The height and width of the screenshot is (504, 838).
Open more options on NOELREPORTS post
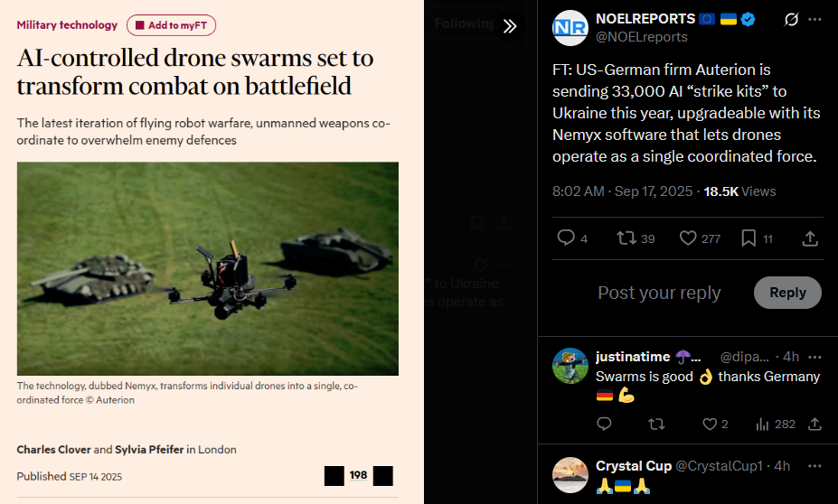(814, 19)
